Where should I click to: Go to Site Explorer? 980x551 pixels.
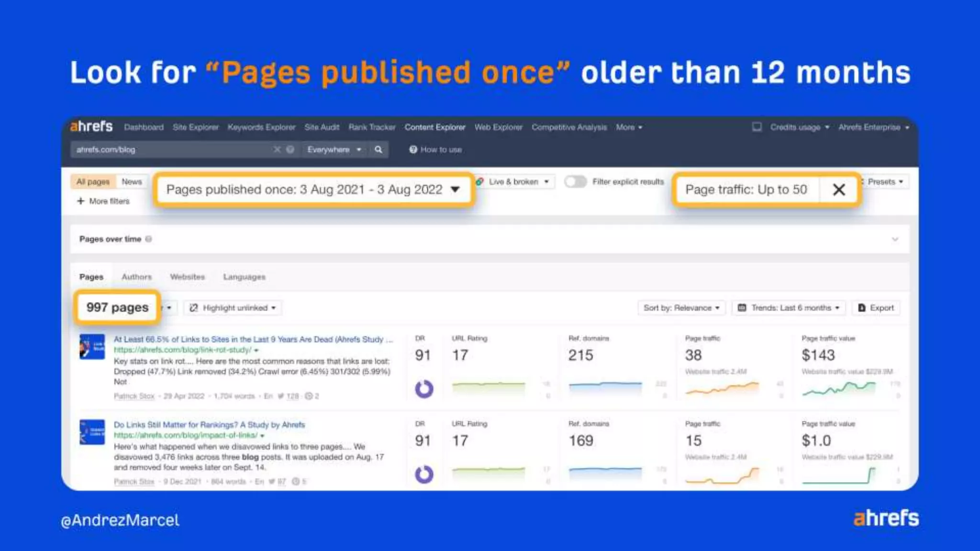[195, 127]
